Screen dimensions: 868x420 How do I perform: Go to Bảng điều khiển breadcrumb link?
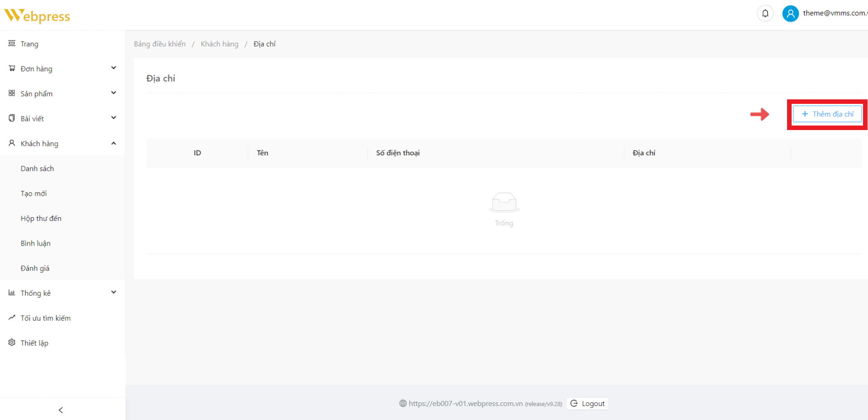160,44
